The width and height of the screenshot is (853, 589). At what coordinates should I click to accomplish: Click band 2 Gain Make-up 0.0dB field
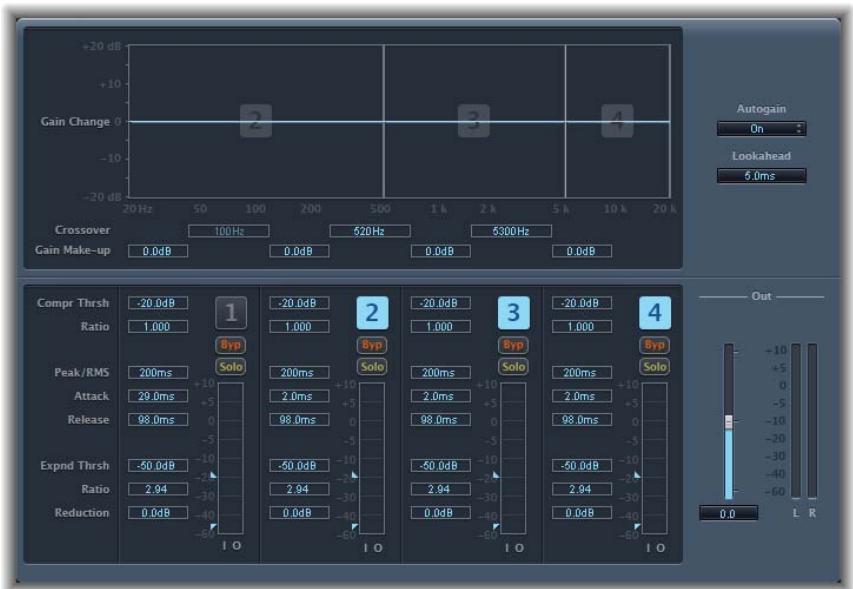click(x=299, y=251)
